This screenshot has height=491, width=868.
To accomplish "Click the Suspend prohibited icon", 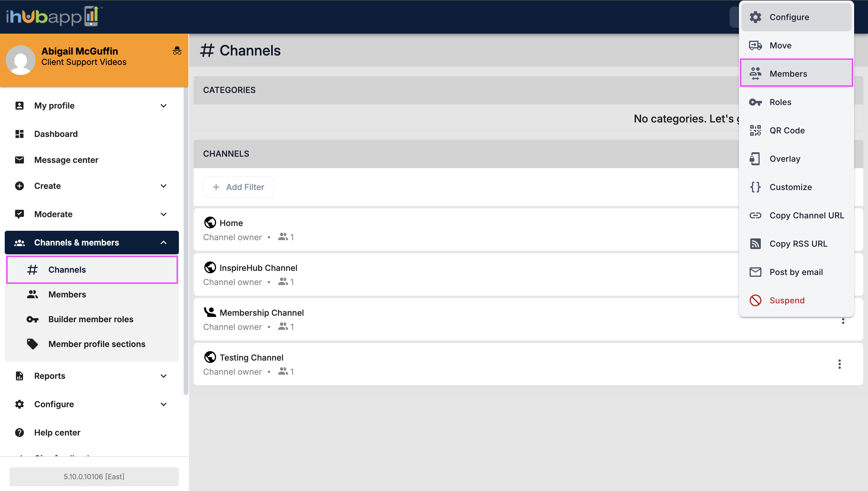I will coord(755,300).
